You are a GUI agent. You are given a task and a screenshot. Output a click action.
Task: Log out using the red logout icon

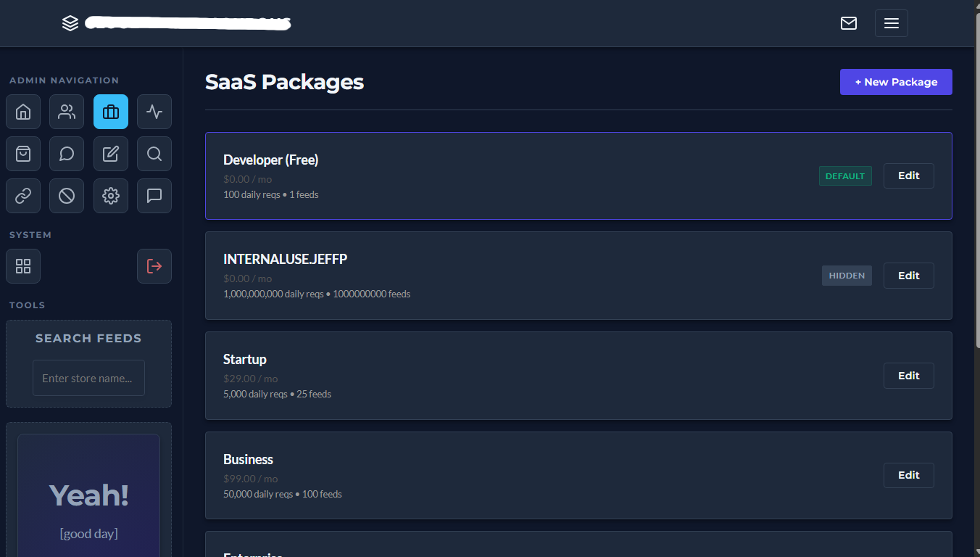(154, 266)
